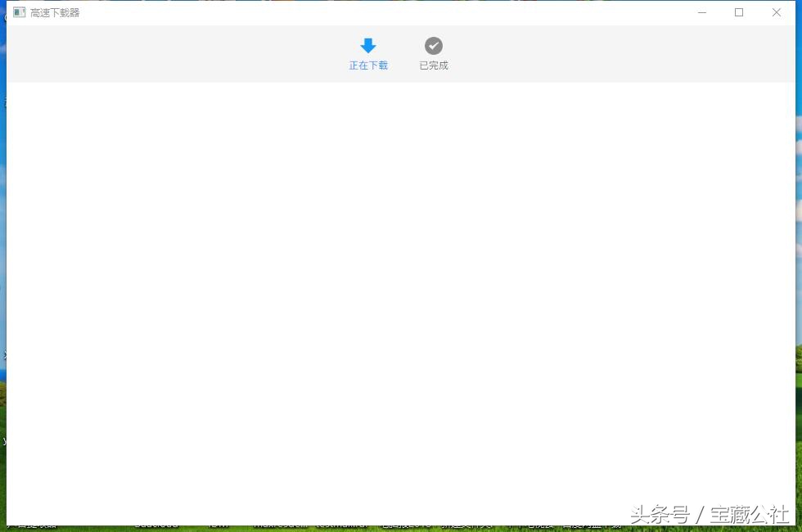
Task: Maximize the 高速下载器 window
Action: [x=739, y=12]
